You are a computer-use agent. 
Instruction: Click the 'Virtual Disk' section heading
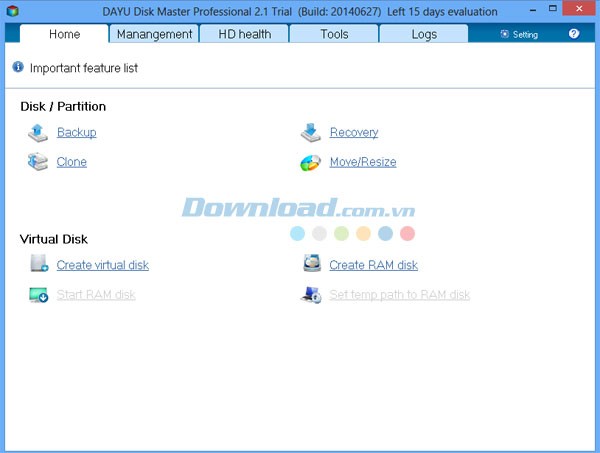click(x=54, y=239)
